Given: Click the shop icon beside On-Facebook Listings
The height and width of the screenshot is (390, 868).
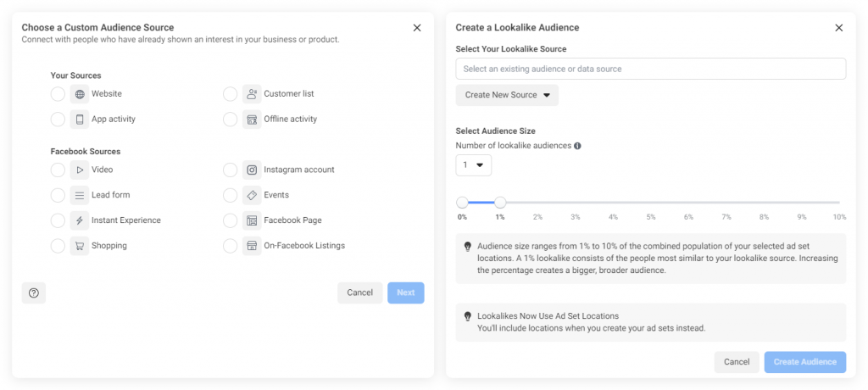Looking at the screenshot, I should click(252, 246).
